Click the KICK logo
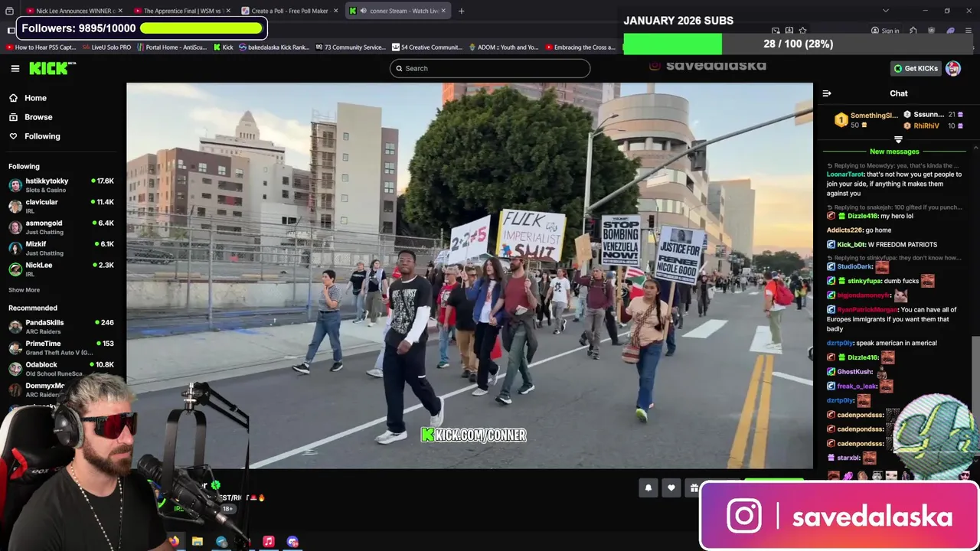980x551 pixels. [52, 68]
